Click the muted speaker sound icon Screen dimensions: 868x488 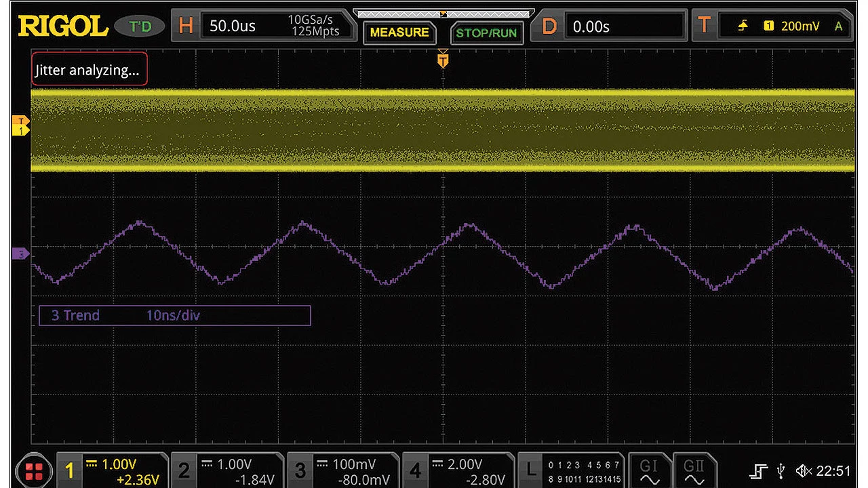point(804,470)
